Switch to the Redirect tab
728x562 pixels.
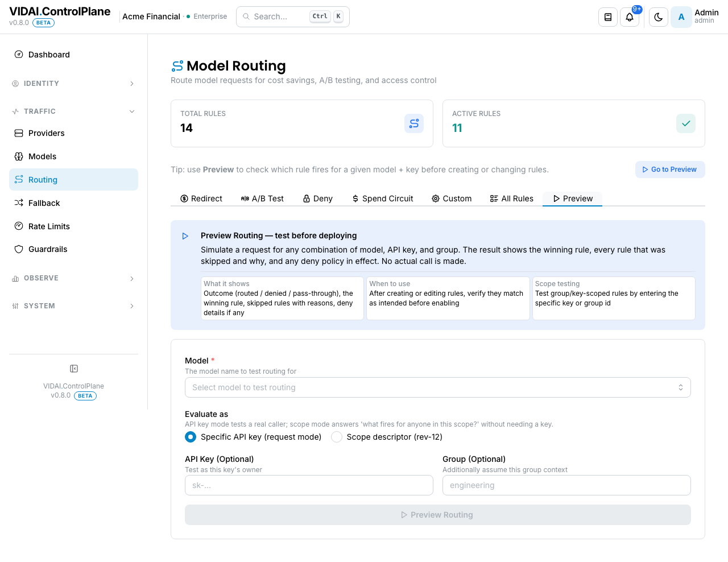click(201, 199)
